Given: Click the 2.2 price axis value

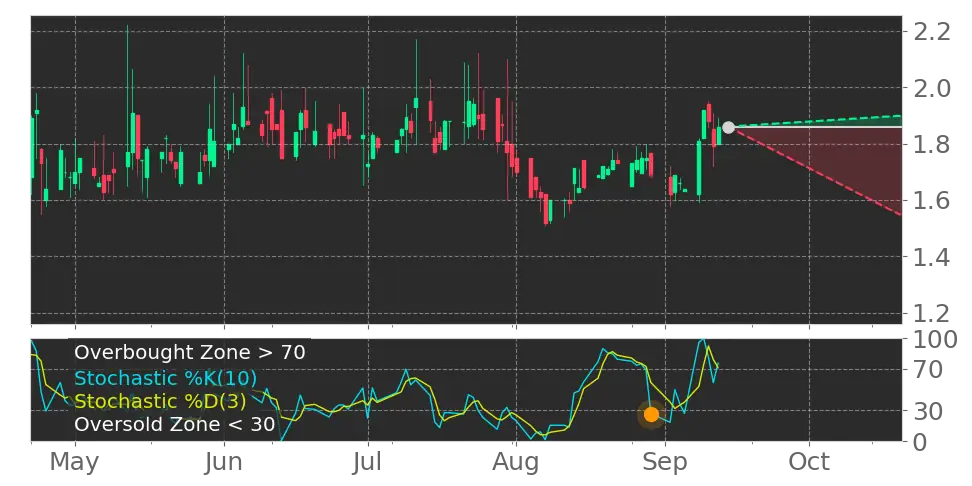Looking at the screenshot, I should point(932,31).
